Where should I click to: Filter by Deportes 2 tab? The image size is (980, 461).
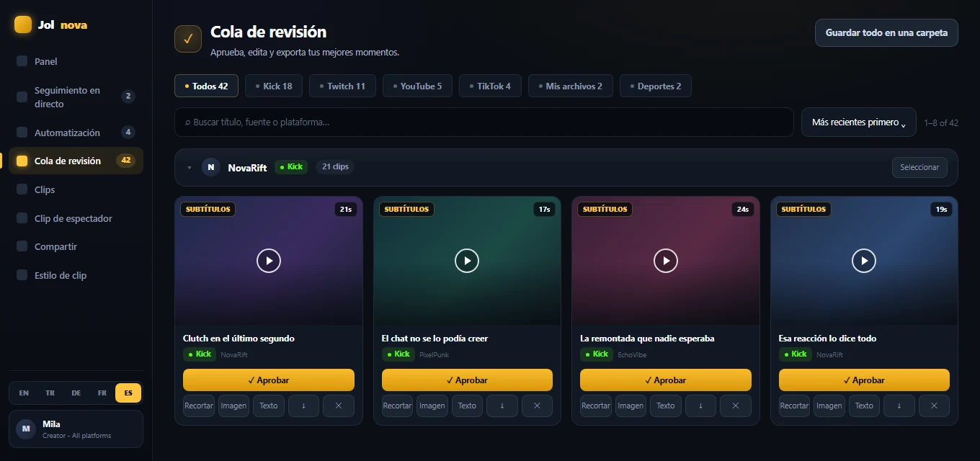pos(656,86)
